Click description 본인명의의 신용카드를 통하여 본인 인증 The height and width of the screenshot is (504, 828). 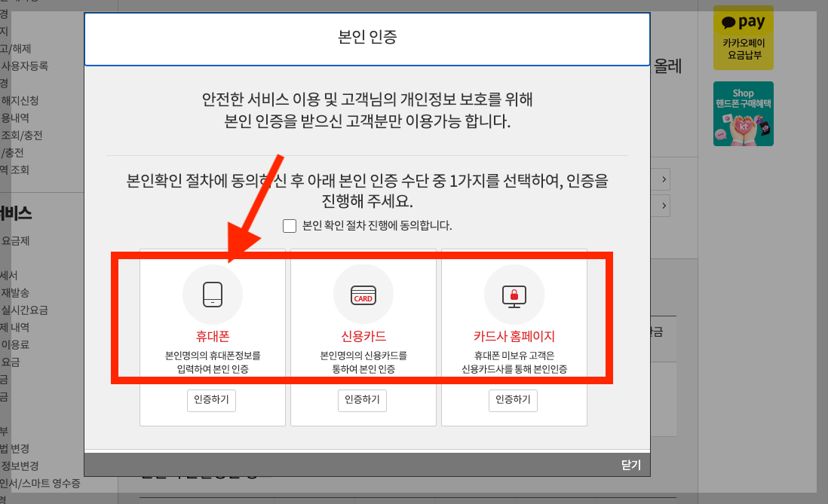click(x=363, y=362)
